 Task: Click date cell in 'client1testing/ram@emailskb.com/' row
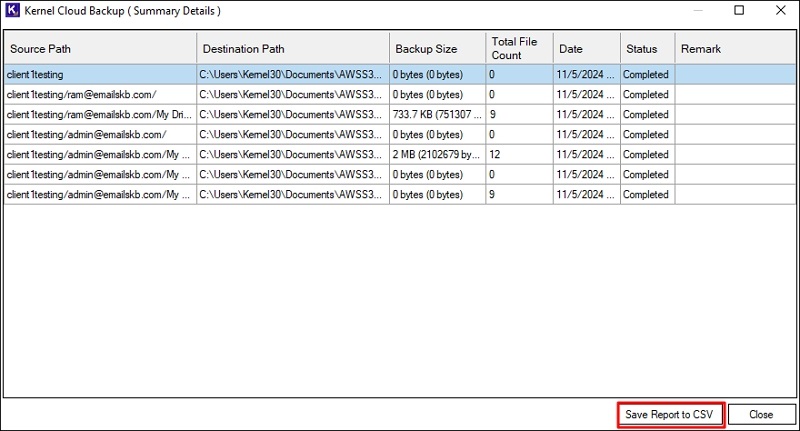tap(587, 94)
